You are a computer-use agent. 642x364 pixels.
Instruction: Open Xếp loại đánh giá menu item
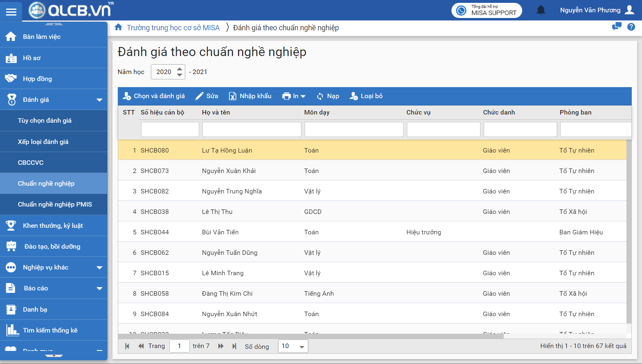coord(43,142)
